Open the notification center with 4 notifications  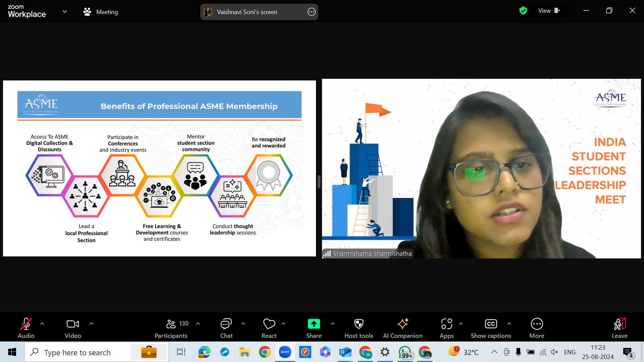tap(628, 352)
